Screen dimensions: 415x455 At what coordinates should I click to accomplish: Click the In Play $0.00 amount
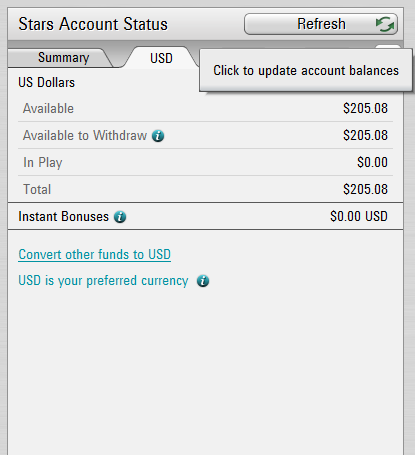click(372, 163)
